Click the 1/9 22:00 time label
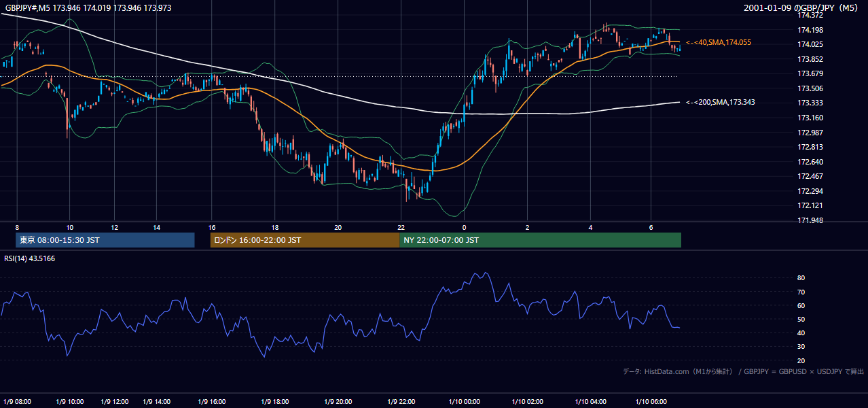Viewport: 868px width, 408px height. click(401, 401)
